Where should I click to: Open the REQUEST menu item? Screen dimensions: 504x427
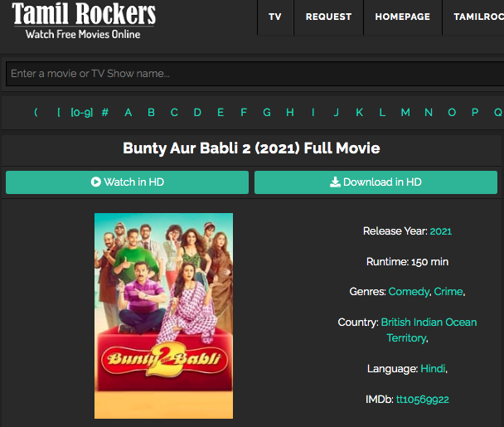(x=328, y=17)
